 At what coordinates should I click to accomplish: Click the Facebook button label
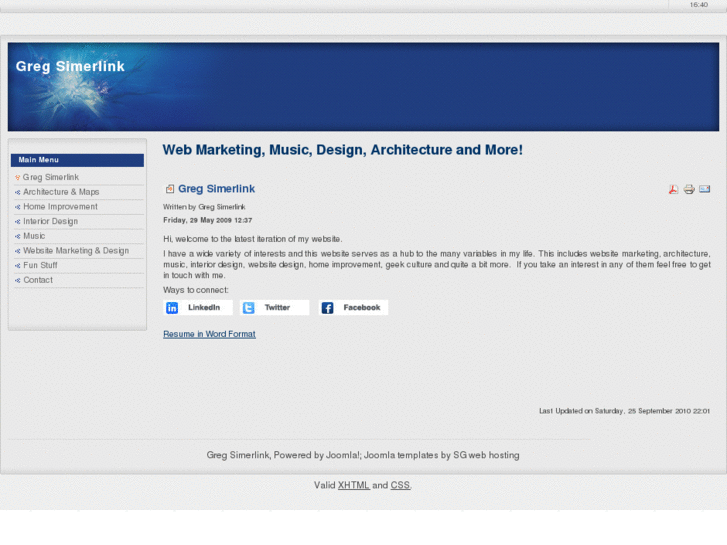[x=362, y=308]
